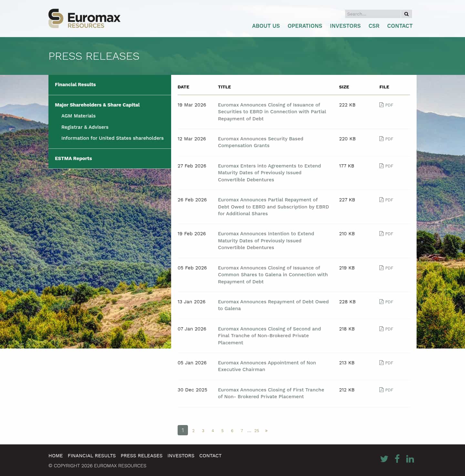Expand Major Shareholders & Share Capital section
465x476 pixels.
97,105
